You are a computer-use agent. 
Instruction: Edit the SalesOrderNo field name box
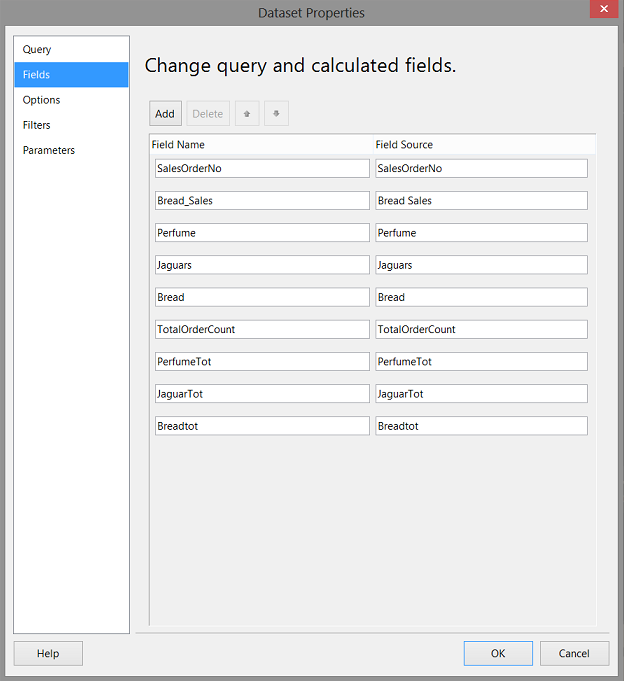pos(261,168)
